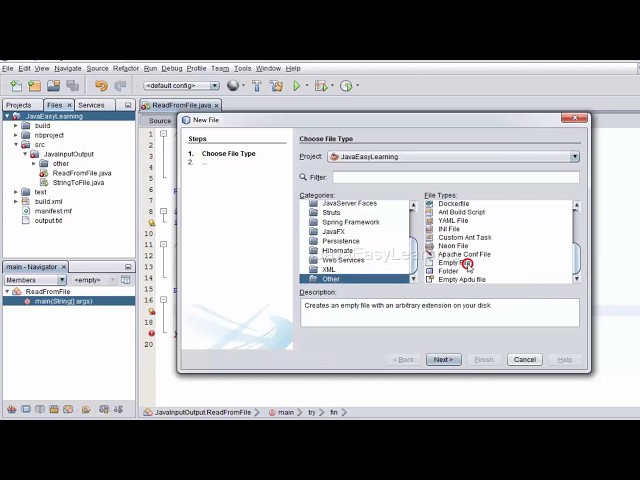Click the hint icon near line 17
The height and width of the screenshot is (480, 640).
click(151, 311)
